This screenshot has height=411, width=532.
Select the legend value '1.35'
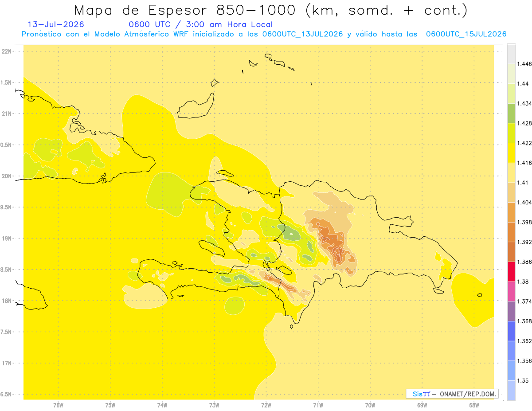click(x=523, y=380)
